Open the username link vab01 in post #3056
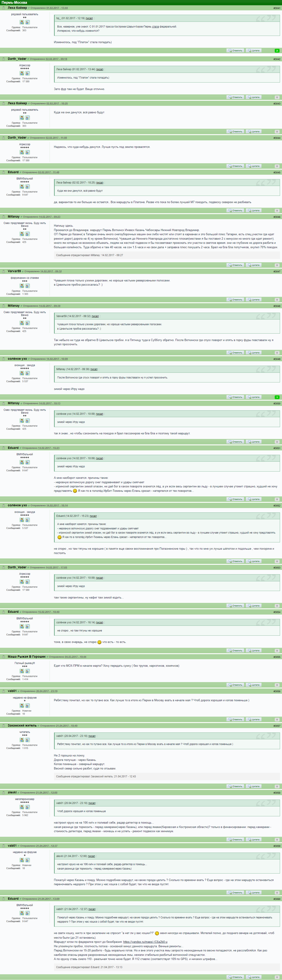Image resolution: width=282 pixels, height=980 pixels. click(12, 691)
